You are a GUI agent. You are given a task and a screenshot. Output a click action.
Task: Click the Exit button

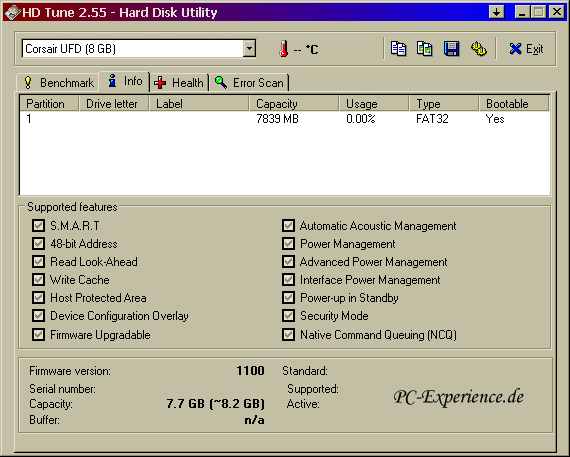[x=526, y=49]
